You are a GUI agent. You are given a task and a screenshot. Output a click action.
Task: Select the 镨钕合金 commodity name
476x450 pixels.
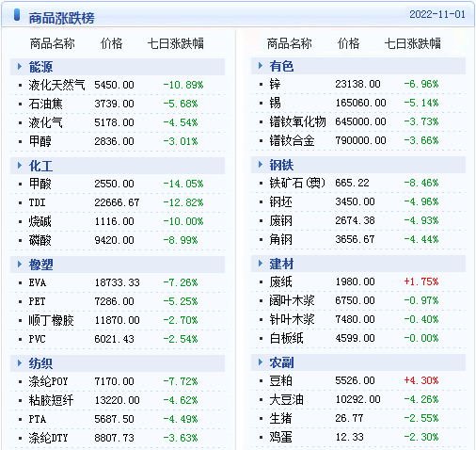click(x=292, y=140)
